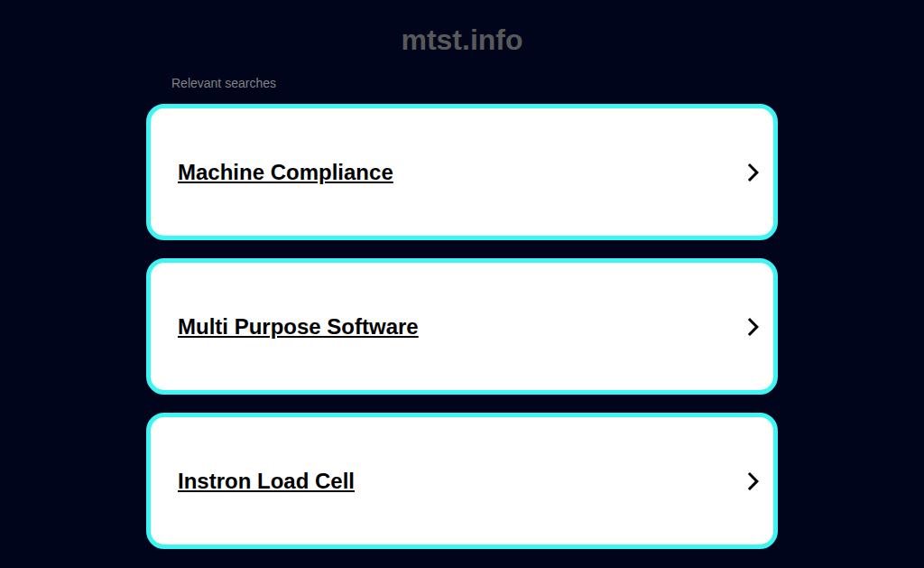Open the Machine Compliance link
Viewport: 924px width, 568px height.
(x=285, y=172)
